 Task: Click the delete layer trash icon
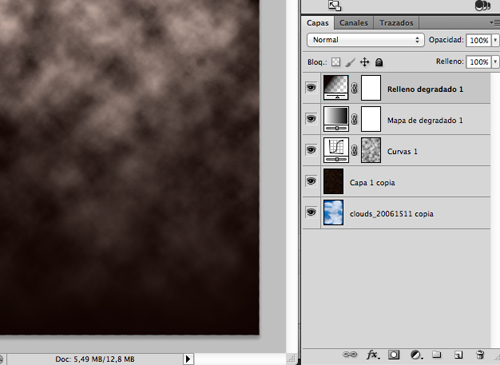click(480, 354)
